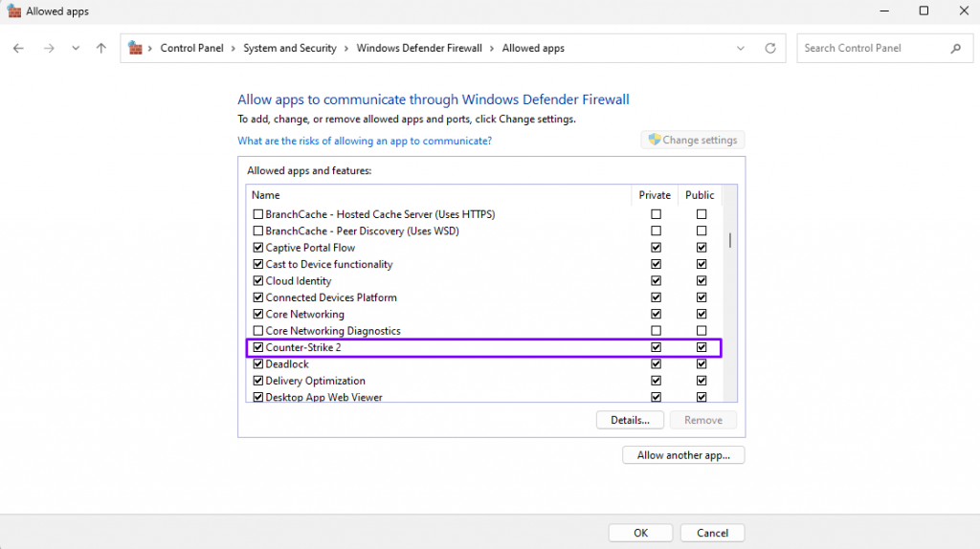This screenshot has height=549, width=980.
Task: Check BranchCache Peer Discovery name checkbox
Action: (257, 231)
